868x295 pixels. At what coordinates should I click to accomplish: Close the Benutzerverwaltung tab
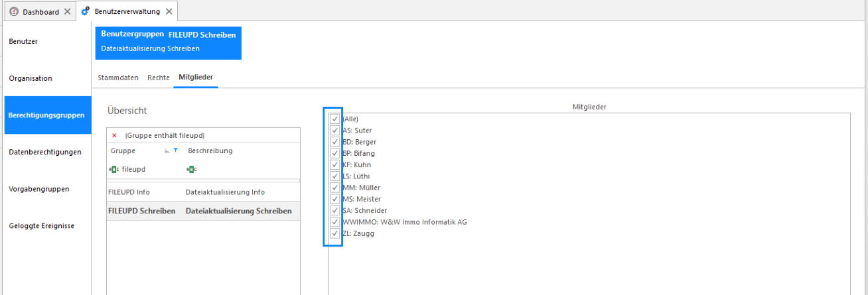click(169, 12)
